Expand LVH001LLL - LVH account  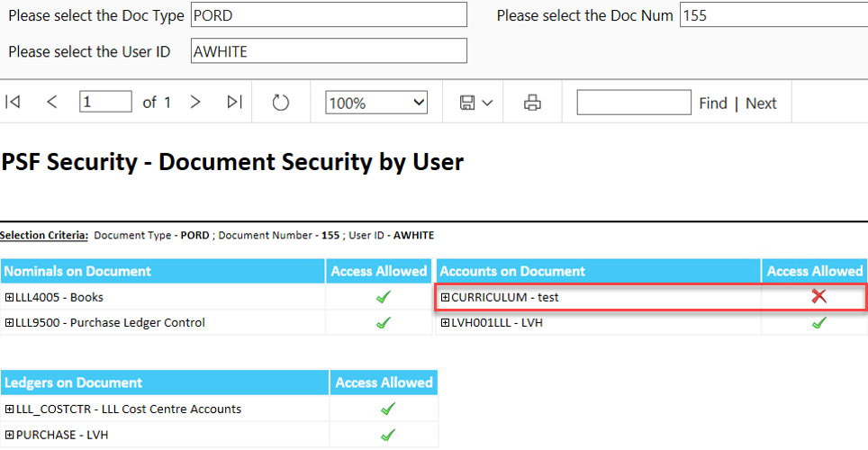pyautogui.click(x=445, y=323)
